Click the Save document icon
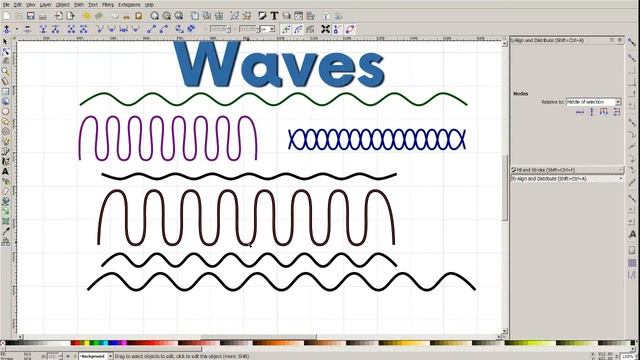The height and width of the screenshot is (360, 640). tap(31, 16)
